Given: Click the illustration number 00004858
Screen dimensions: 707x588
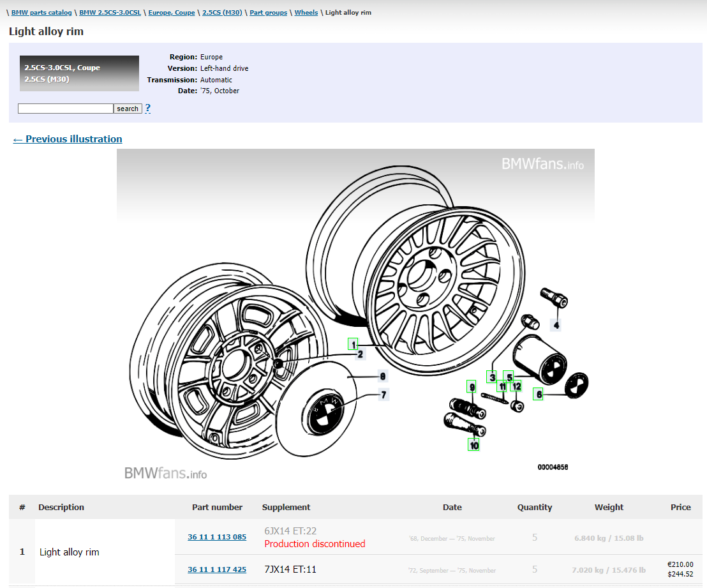Looking at the screenshot, I should coord(553,467).
